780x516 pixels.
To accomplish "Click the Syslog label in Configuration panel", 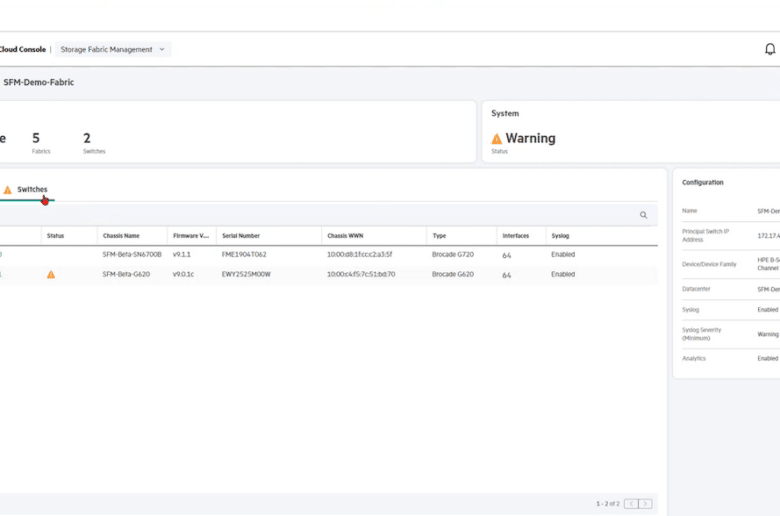I will pyautogui.click(x=690, y=310).
